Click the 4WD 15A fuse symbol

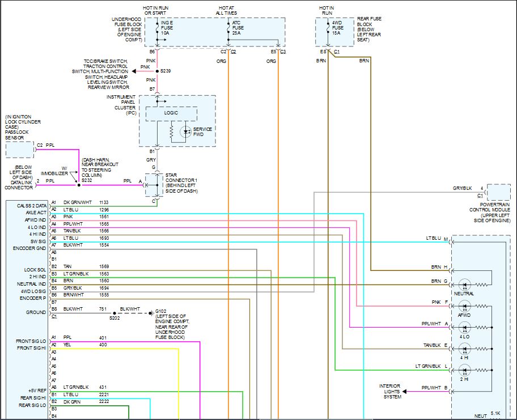(x=328, y=28)
